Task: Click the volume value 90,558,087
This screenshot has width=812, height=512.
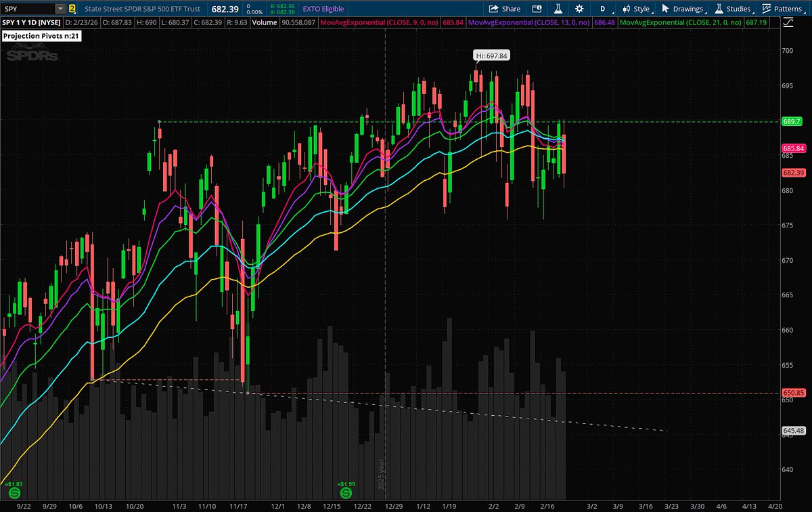Action: pos(298,22)
